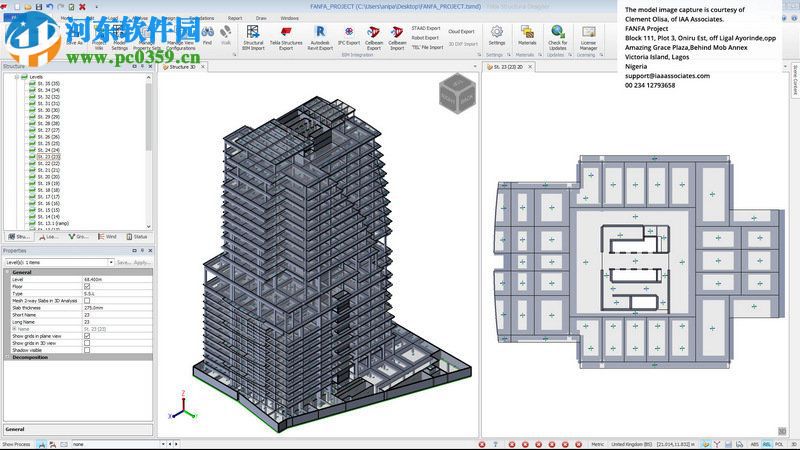Click the Undo arrow in quick access toolbar
The height and width of the screenshot is (450, 800).
(x=49, y=7)
